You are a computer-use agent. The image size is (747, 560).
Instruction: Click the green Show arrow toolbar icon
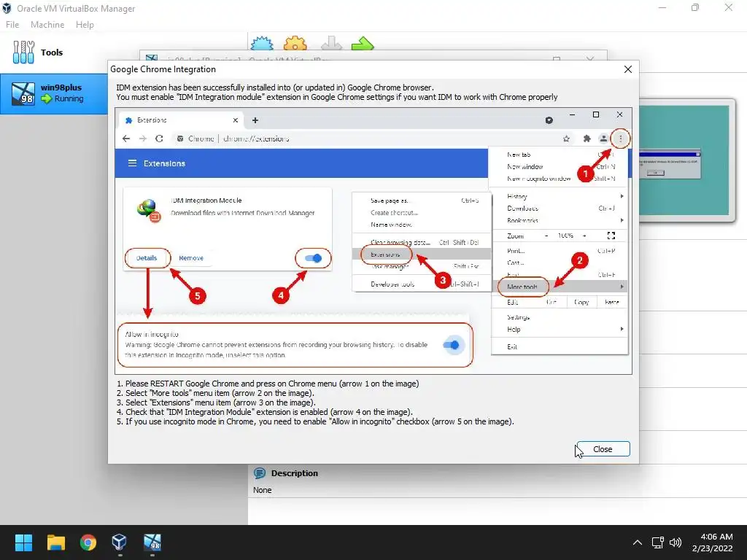coord(363,44)
